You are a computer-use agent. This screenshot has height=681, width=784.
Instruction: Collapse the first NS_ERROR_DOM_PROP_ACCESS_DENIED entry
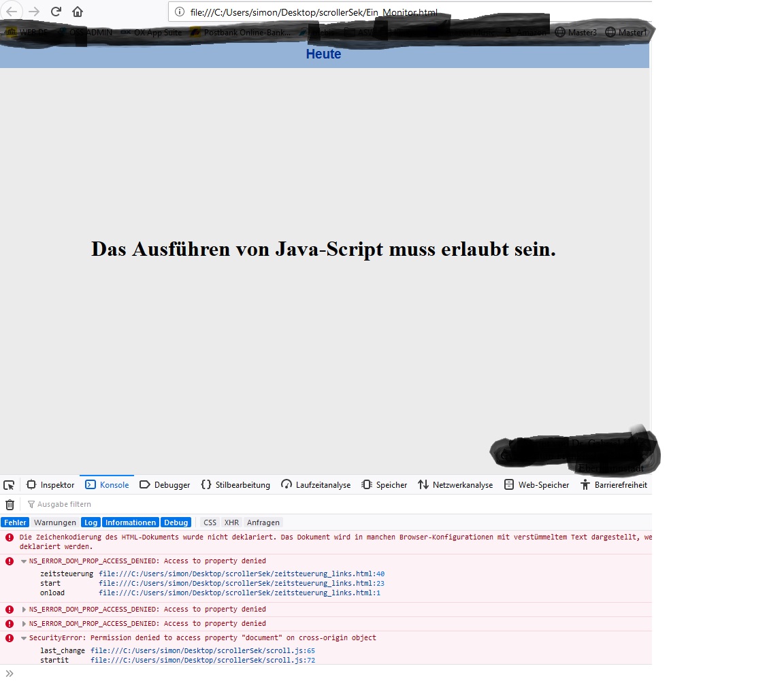click(x=24, y=561)
